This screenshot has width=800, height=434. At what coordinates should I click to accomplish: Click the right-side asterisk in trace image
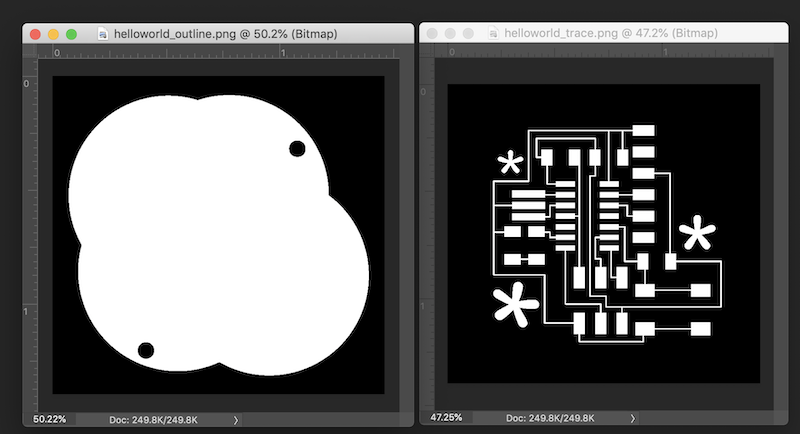tap(697, 233)
